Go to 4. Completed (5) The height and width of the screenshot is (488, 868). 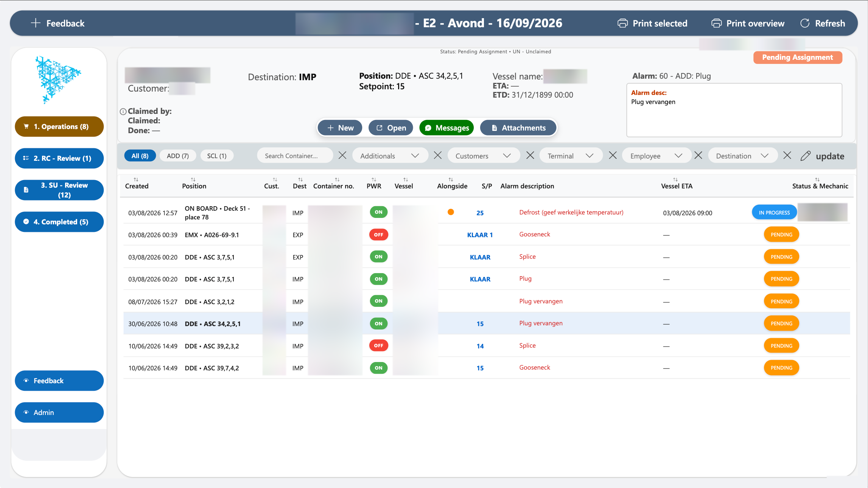tap(59, 222)
